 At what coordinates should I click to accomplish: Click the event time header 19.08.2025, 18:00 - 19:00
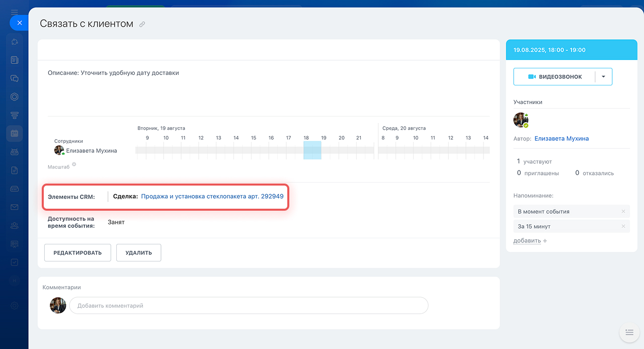click(x=549, y=50)
